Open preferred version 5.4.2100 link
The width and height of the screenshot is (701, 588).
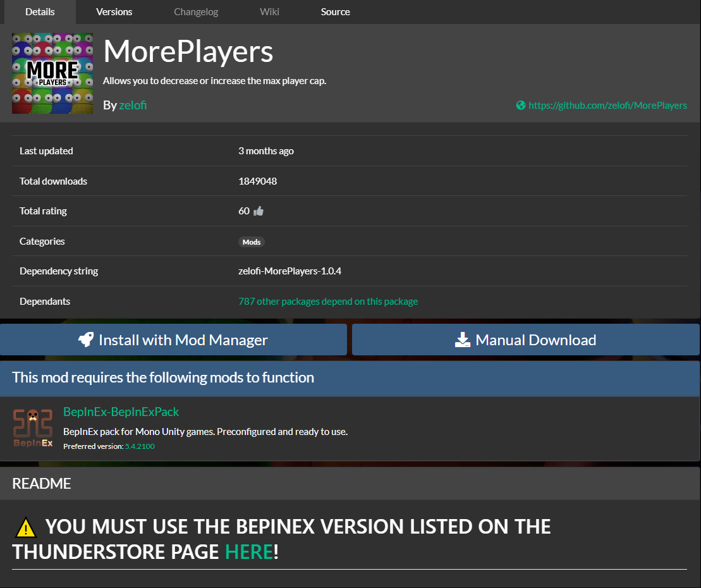tap(140, 446)
